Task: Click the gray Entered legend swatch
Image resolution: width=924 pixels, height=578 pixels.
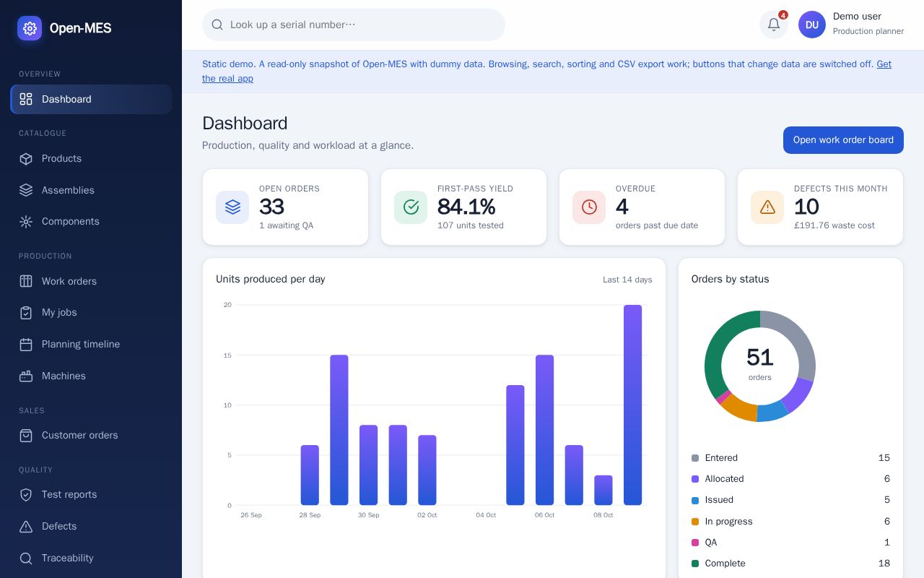Action: (x=695, y=458)
